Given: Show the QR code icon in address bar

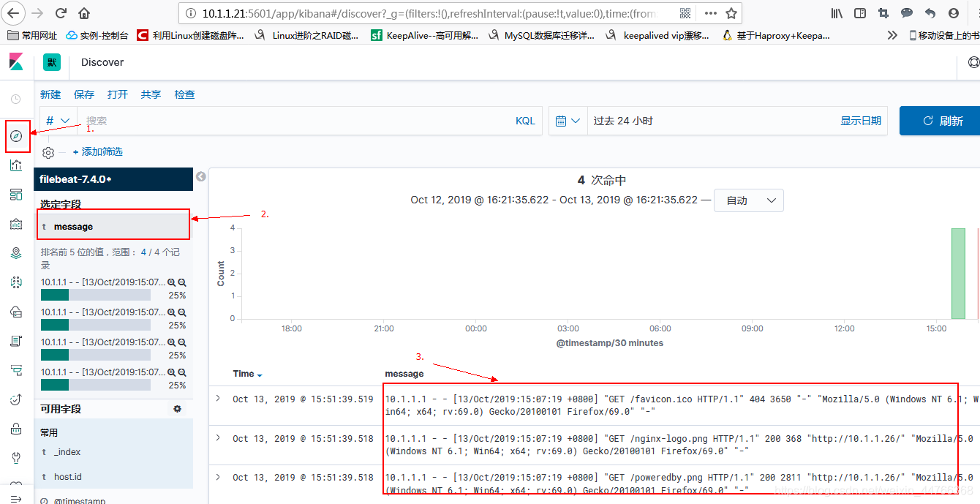Looking at the screenshot, I should [685, 13].
